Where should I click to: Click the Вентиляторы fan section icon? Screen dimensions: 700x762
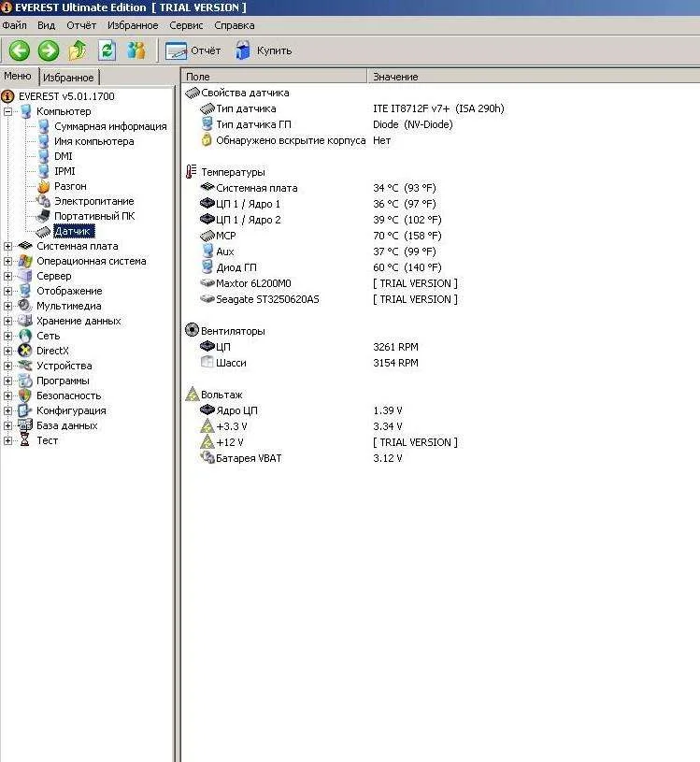193,330
